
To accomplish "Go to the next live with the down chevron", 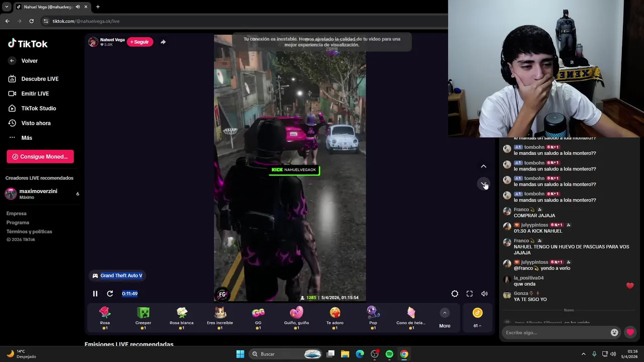I will 484,185.
